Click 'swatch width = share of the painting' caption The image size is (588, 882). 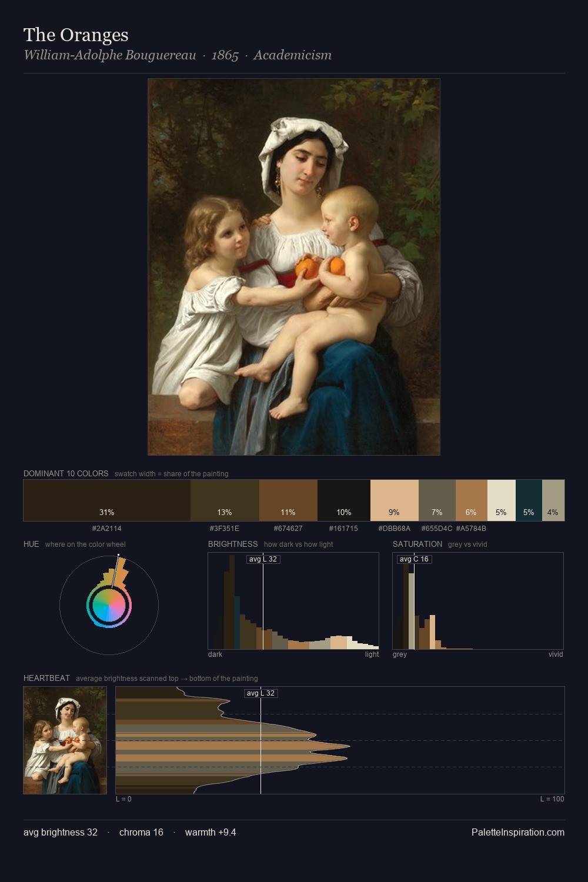coord(172,474)
